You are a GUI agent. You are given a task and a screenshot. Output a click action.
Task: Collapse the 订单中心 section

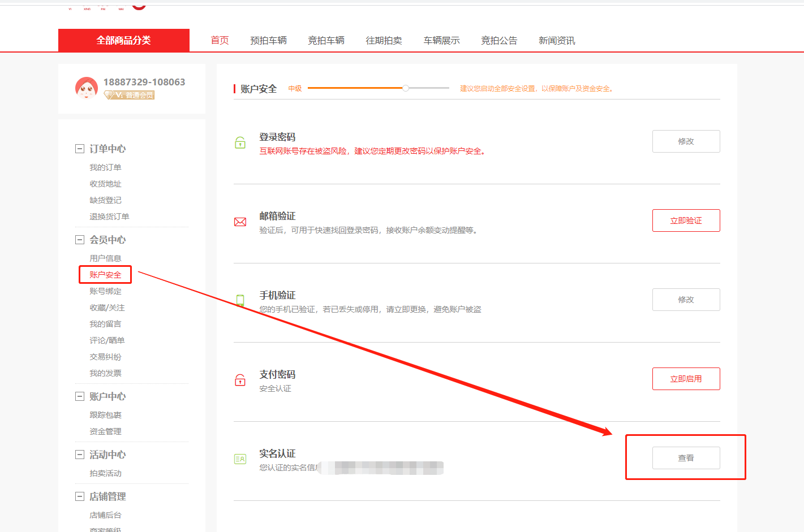[80, 149]
